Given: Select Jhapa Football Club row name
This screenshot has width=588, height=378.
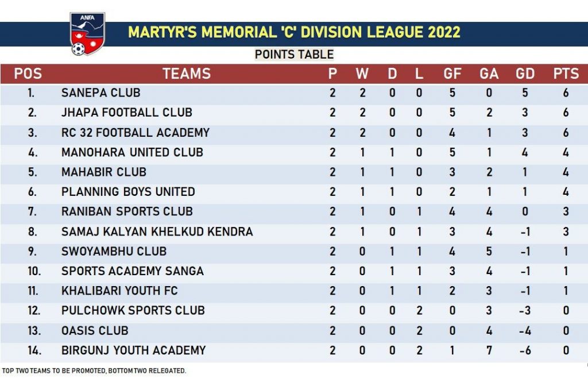Looking at the screenshot, I should point(127,113).
